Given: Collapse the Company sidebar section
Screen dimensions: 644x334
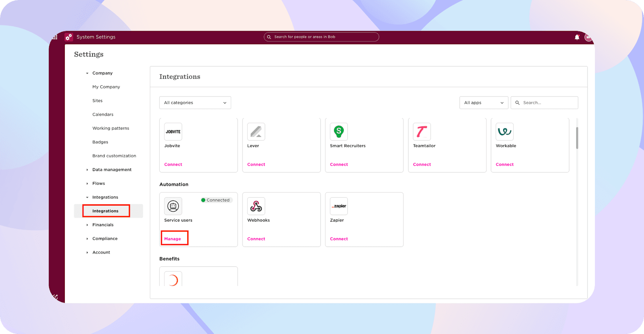Looking at the screenshot, I should [x=102, y=73].
